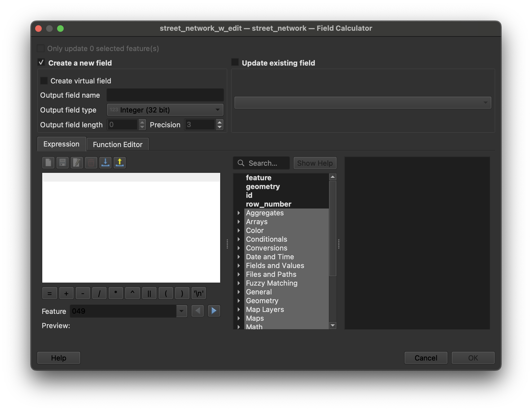Enable Create virtual field checkbox

[44, 81]
